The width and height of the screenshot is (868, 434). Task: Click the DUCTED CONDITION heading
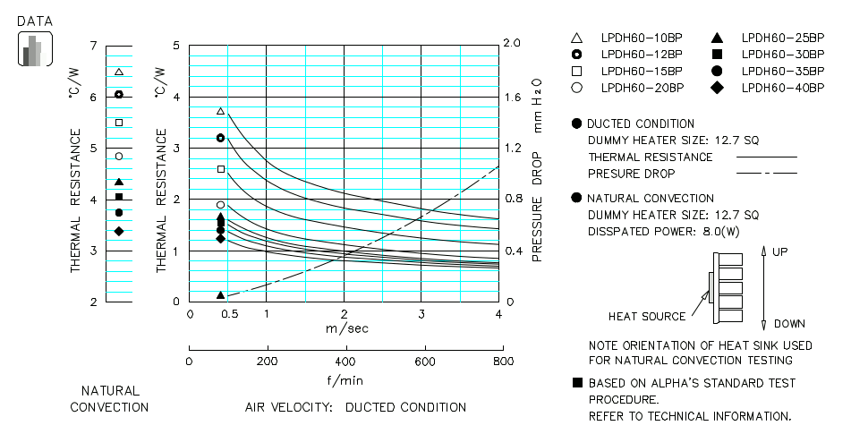coord(641,123)
